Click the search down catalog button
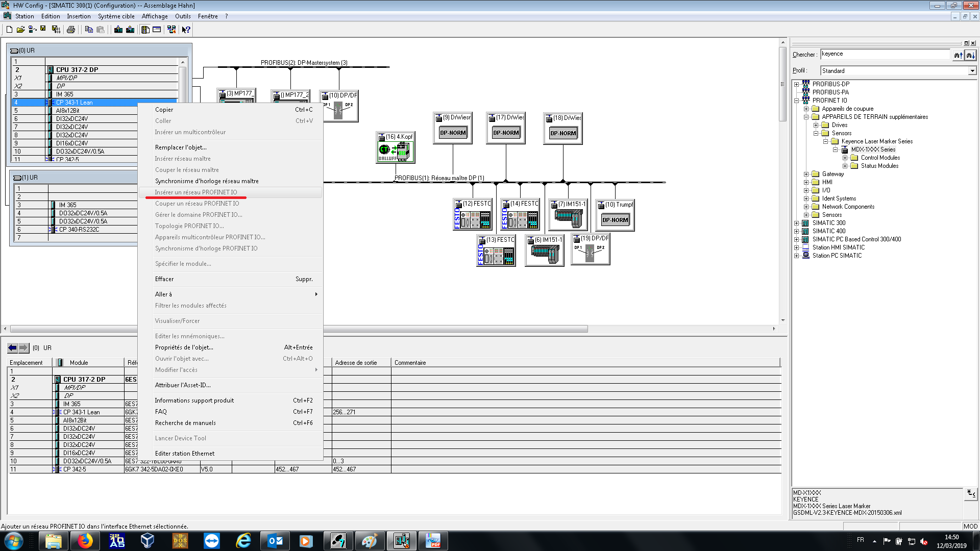Image resolution: width=980 pixels, height=551 pixels. [x=970, y=55]
